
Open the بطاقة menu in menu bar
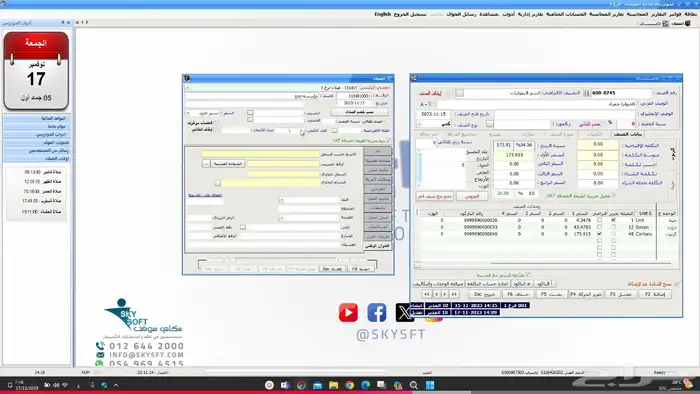691,14
